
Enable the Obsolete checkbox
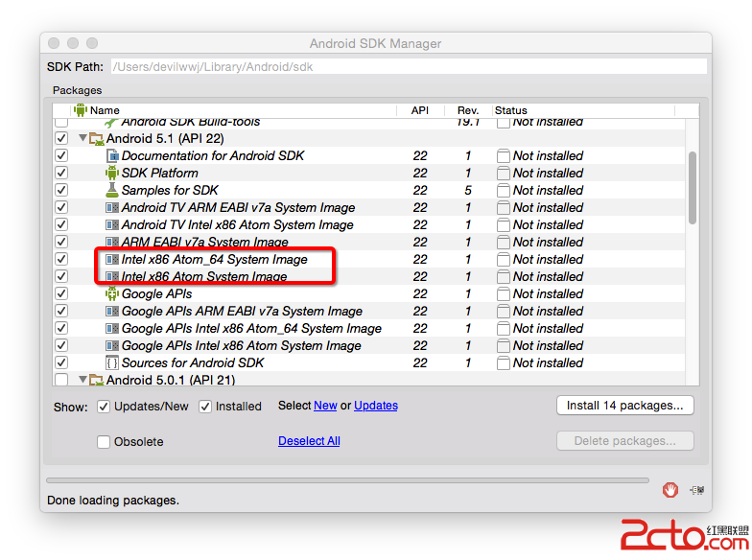coord(104,441)
